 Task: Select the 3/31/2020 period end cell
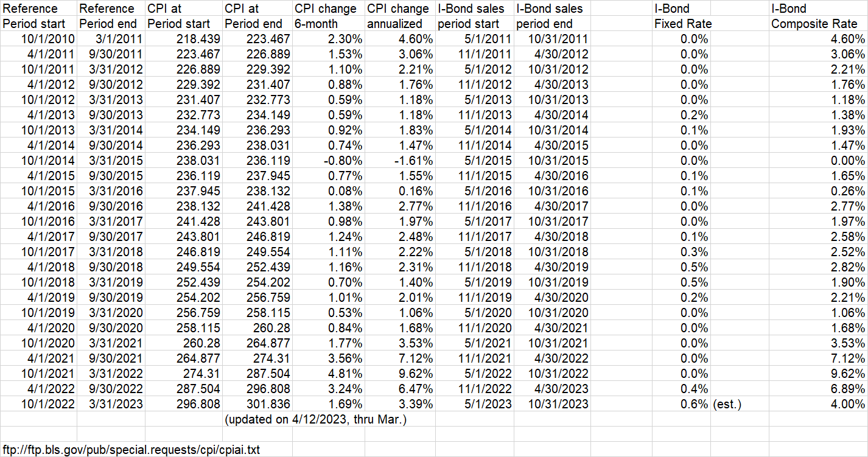(x=111, y=313)
